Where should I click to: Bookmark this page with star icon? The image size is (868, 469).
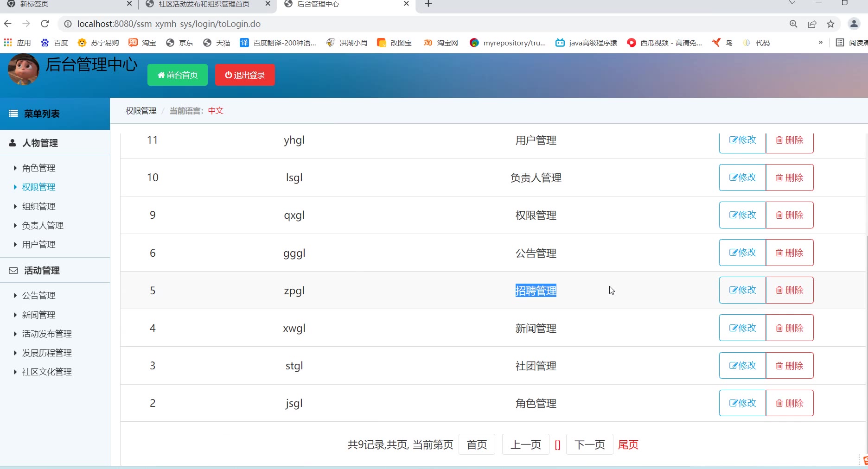click(x=830, y=24)
